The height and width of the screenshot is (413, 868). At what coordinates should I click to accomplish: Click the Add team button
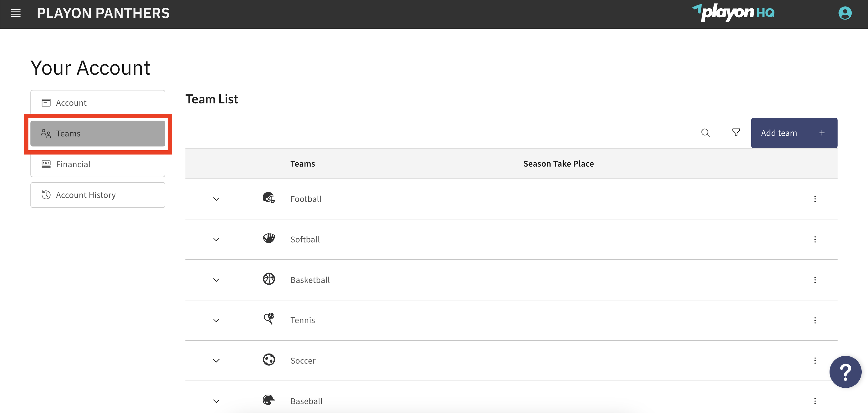tap(794, 133)
